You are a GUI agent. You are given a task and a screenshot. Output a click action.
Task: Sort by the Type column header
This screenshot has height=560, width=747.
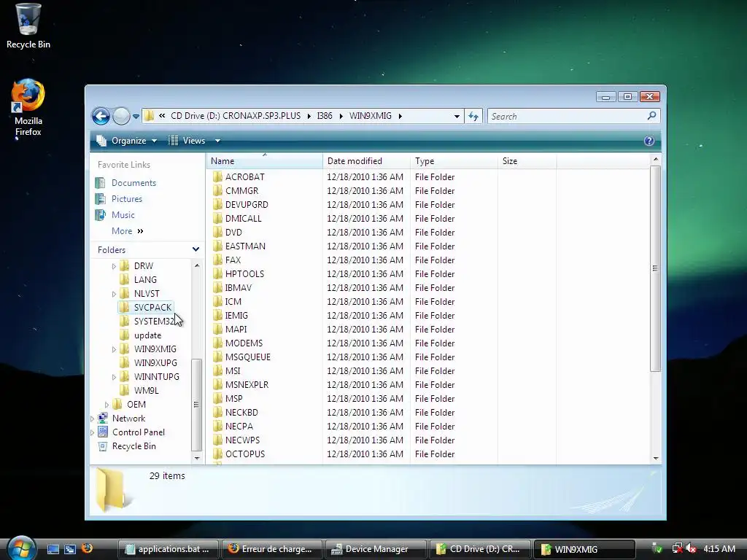(454, 161)
